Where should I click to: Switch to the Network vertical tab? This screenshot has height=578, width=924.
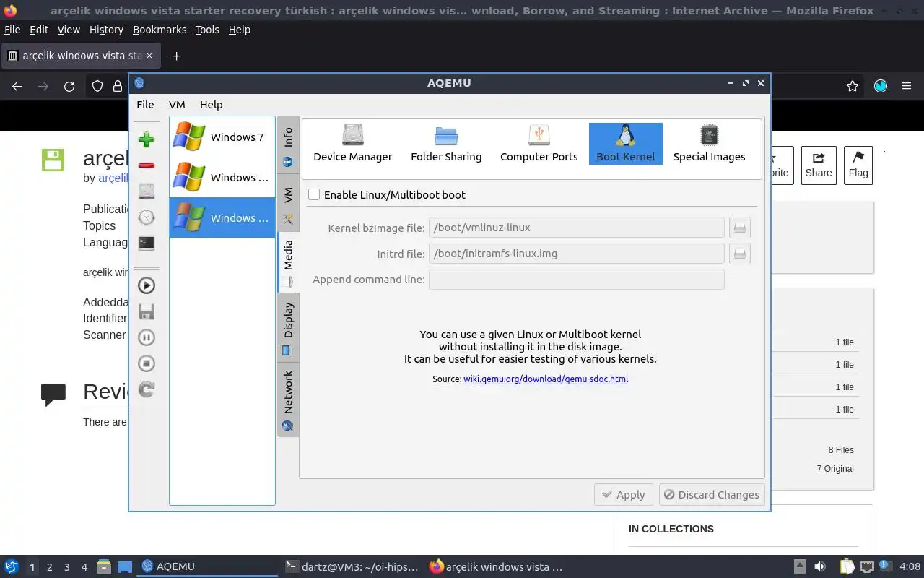tap(288, 400)
